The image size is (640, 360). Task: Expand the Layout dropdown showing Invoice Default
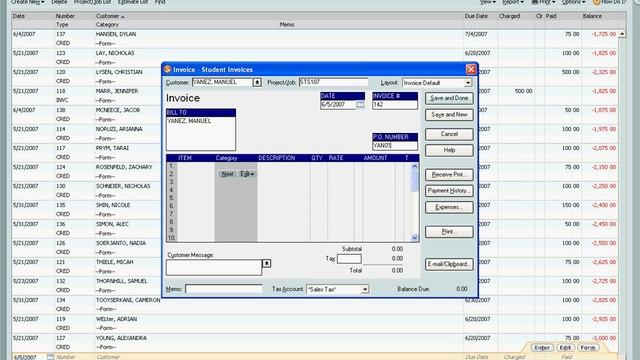coord(468,83)
